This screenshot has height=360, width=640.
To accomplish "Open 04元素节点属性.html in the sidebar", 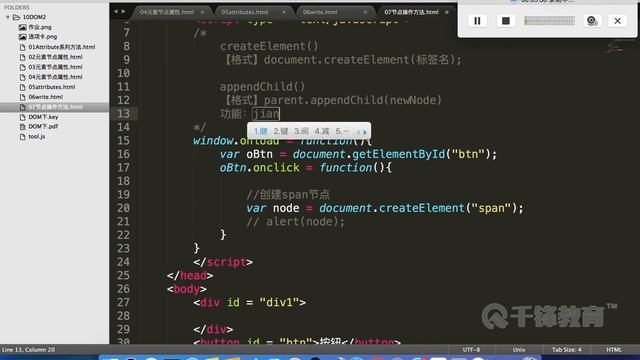I will 55,77.
